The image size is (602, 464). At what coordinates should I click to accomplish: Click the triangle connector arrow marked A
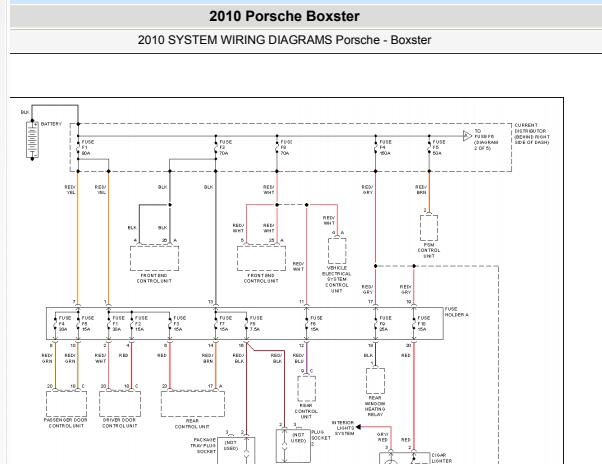pos(467,136)
